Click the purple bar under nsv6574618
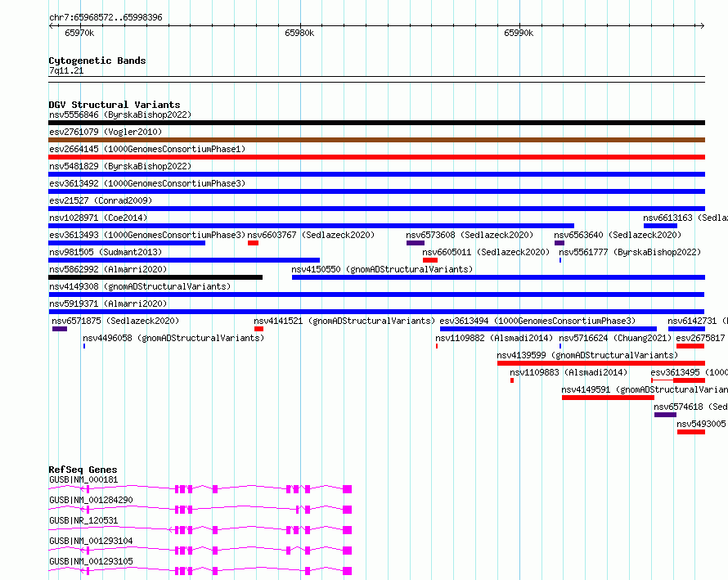728x580 pixels. click(665, 415)
